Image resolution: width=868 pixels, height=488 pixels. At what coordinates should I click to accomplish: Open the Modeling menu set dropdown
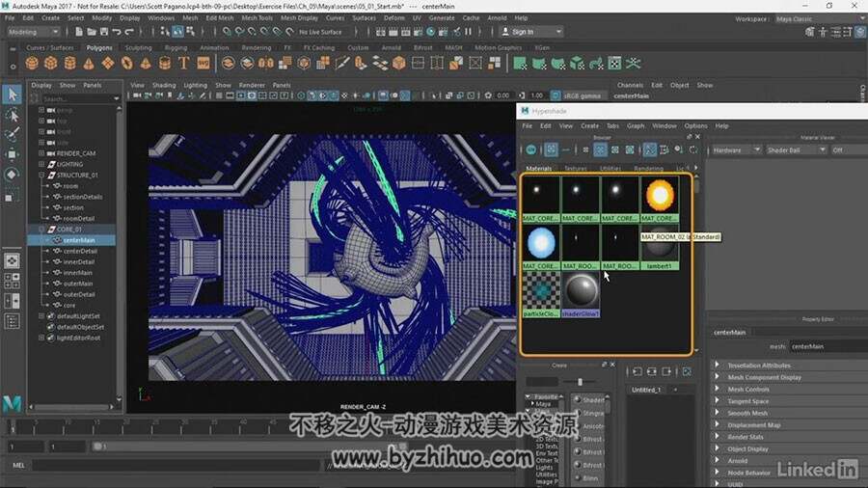[x=33, y=32]
